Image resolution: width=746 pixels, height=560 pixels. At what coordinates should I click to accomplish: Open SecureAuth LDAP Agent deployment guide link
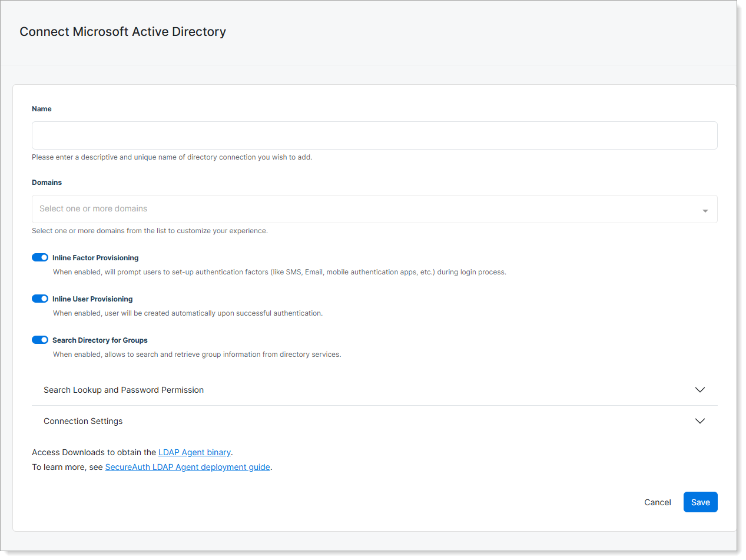pyautogui.click(x=187, y=467)
